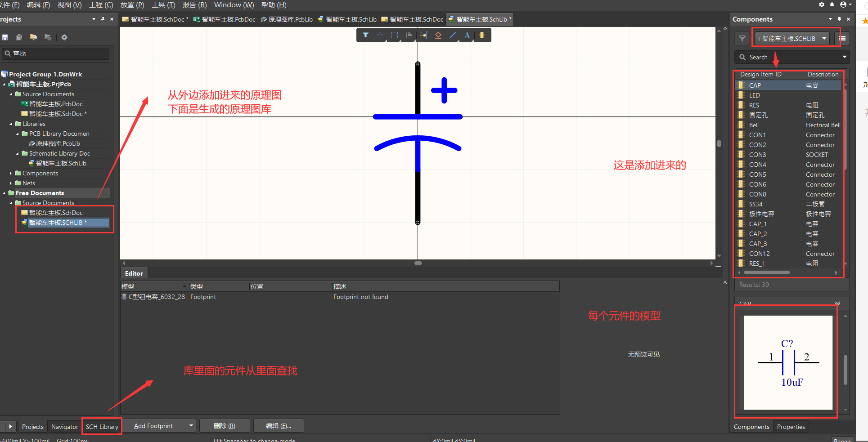Choose the rectangle selection tool

tap(395, 35)
